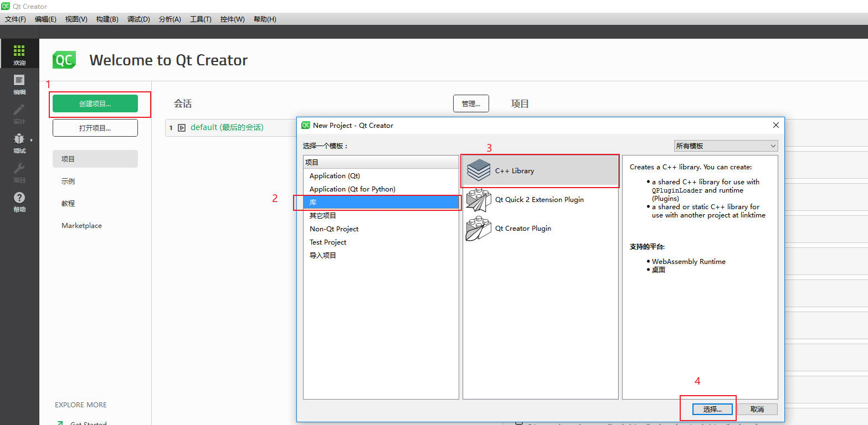Select Qt Quick 2 Extension Plugin icon
The width and height of the screenshot is (868, 425).
(x=479, y=199)
